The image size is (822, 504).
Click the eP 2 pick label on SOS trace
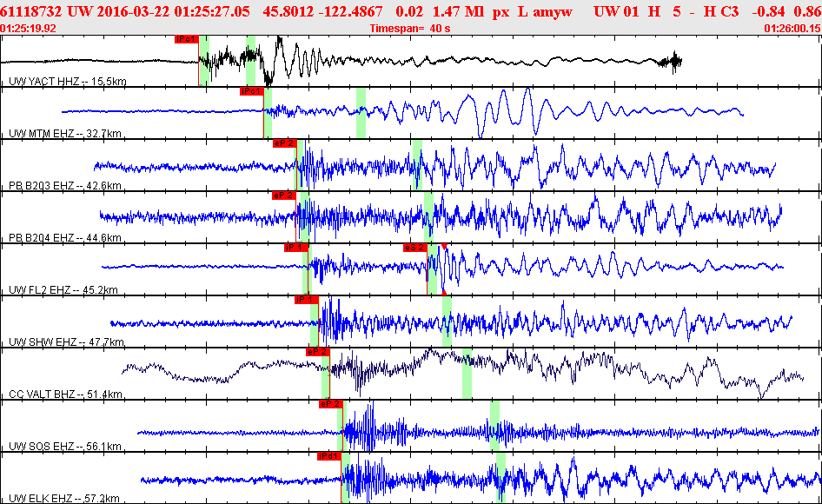tap(330, 404)
